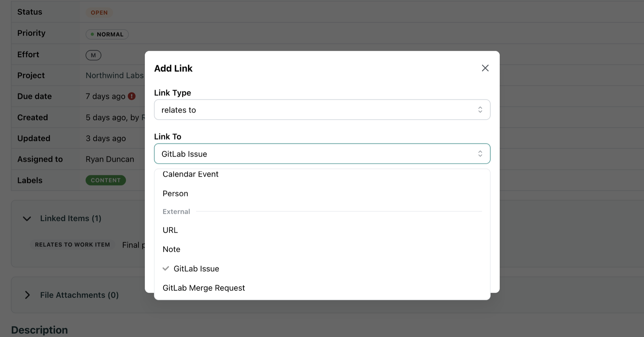Click the CONTENT label tag

click(106, 180)
